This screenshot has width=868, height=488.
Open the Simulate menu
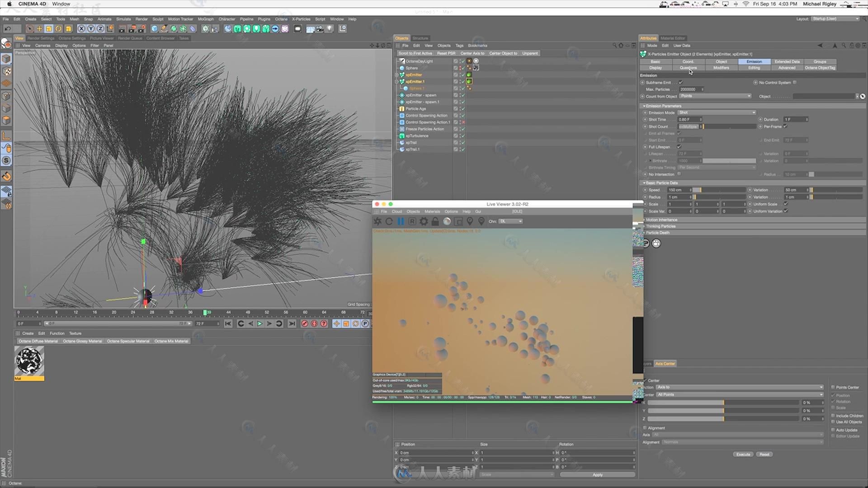point(123,19)
